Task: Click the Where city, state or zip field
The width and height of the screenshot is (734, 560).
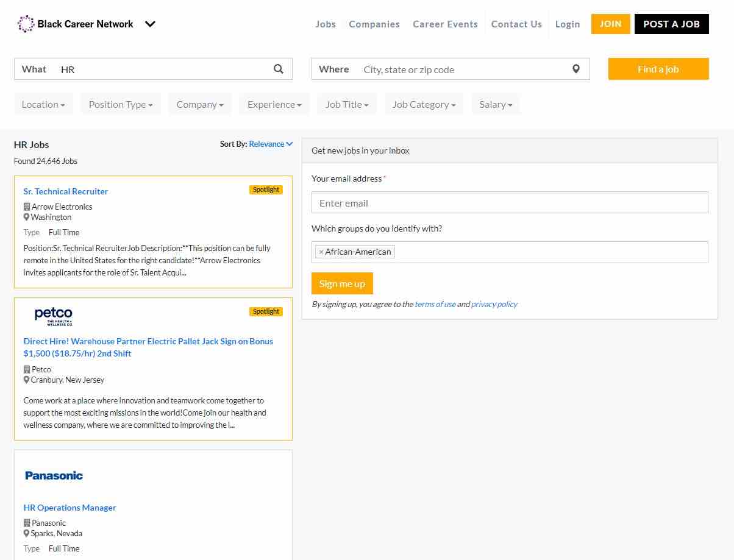Action: [451, 69]
